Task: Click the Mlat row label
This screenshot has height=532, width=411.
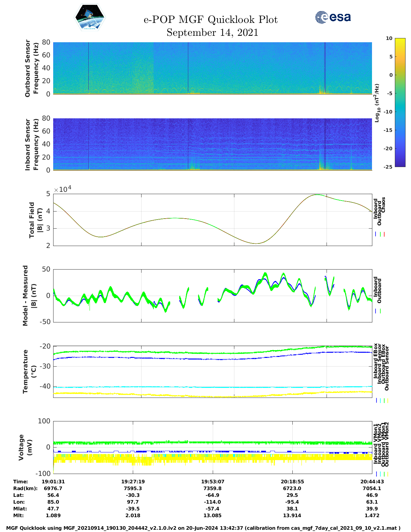Action: tap(20, 509)
